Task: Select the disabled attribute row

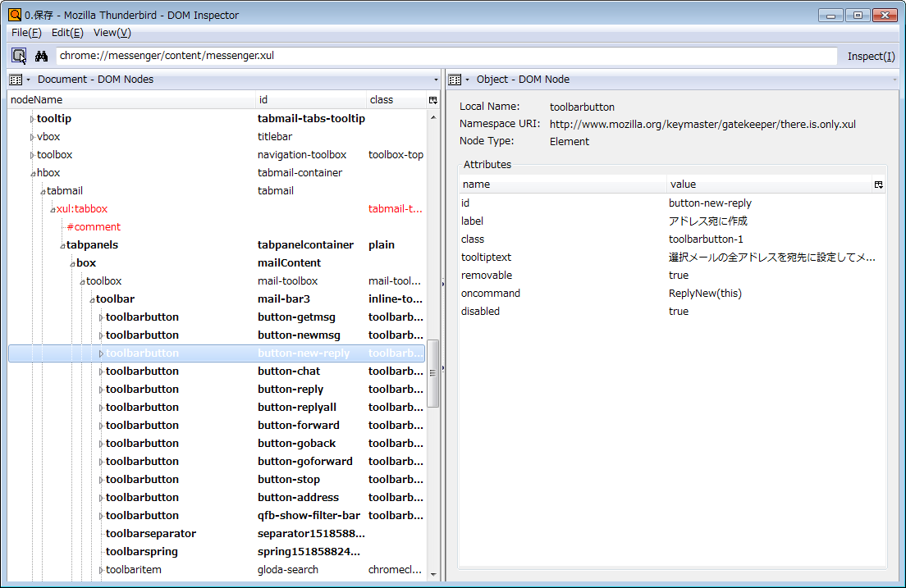Action: tap(672, 312)
